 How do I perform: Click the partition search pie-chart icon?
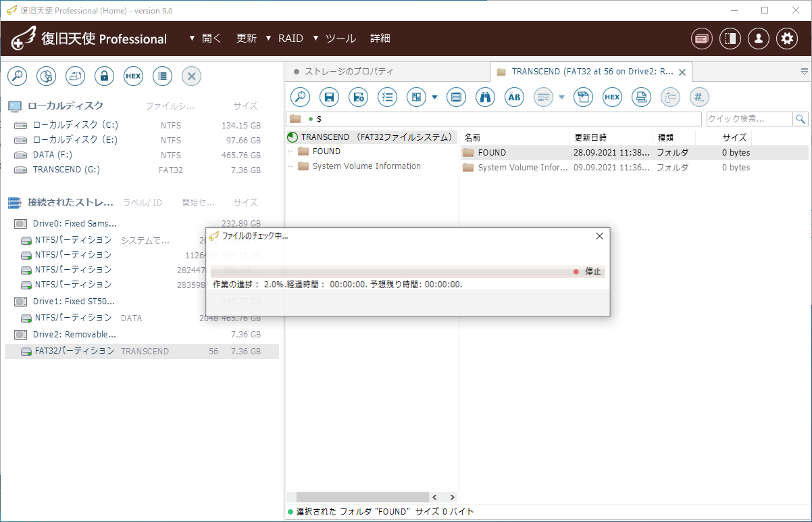[x=46, y=76]
